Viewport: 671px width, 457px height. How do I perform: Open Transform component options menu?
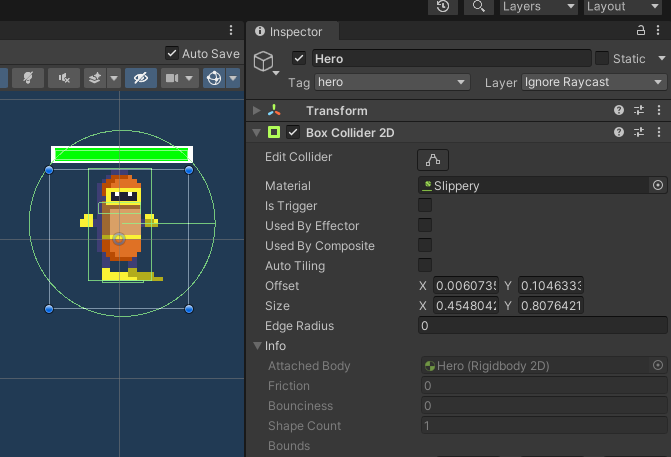(659, 110)
